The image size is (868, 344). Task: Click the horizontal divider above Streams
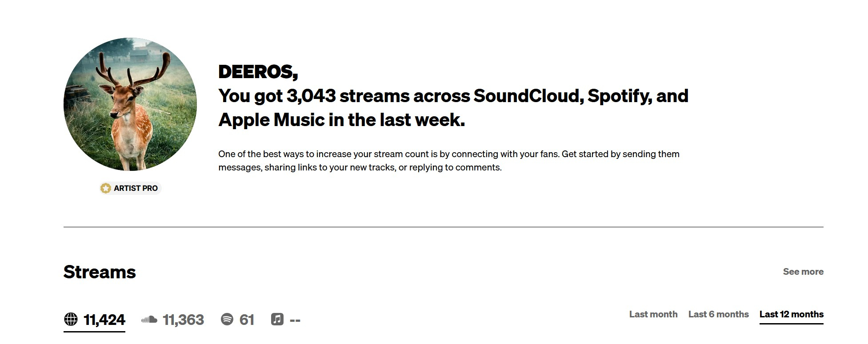443,227
